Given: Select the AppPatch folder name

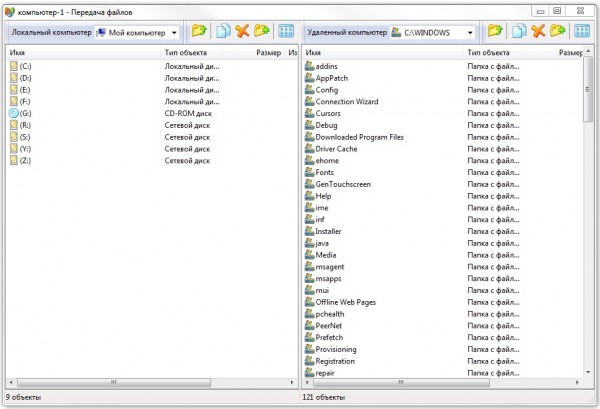Looking at the screenshot, I should [x=332, y=78].
